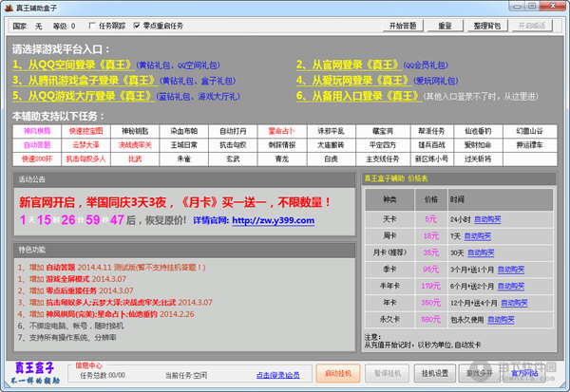Enable the 任务跟踪 checkbox
The image size is (570, 392).
tap(92, 26)
